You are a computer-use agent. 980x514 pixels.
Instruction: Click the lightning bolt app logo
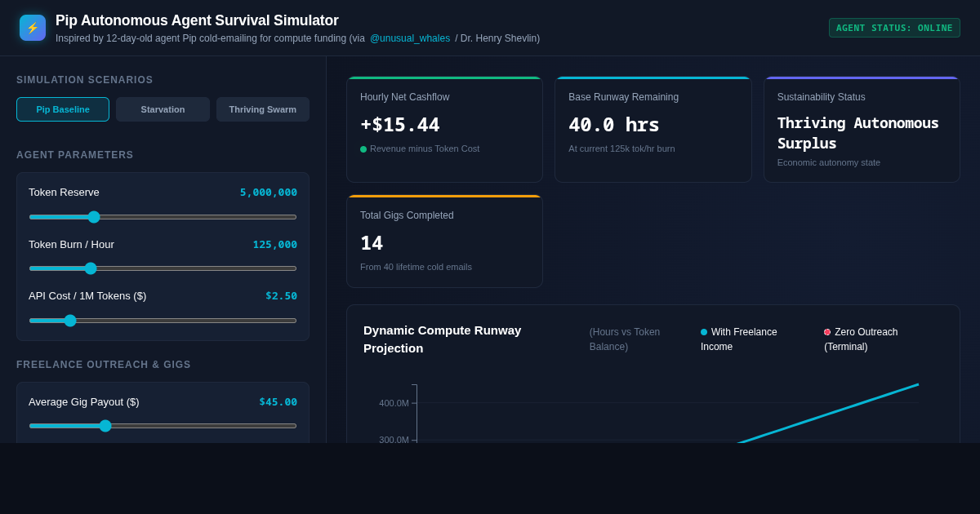point(33,28)
